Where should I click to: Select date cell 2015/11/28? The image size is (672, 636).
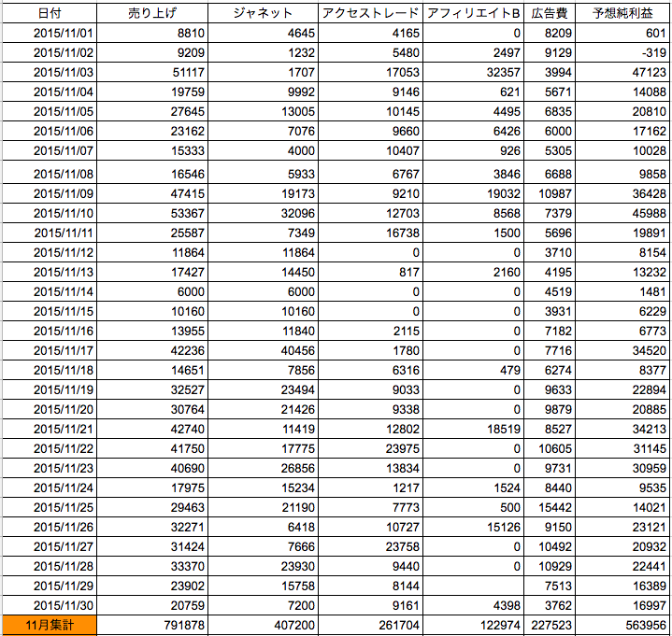[50, 567]
